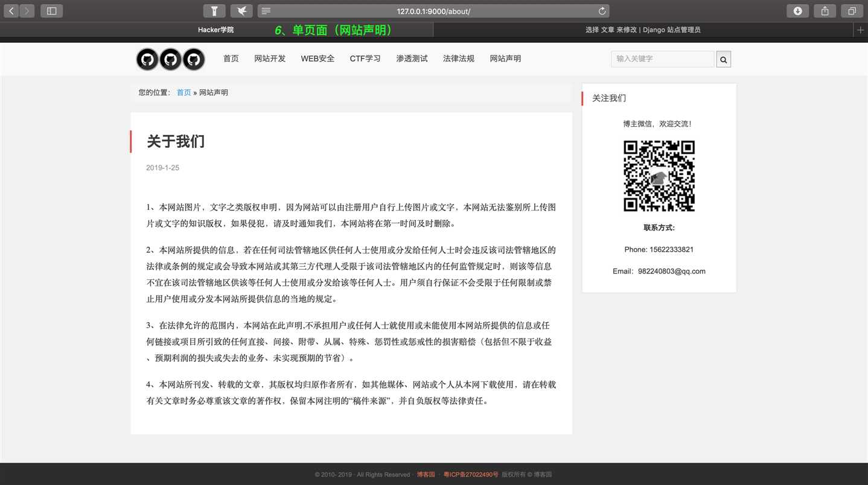Reload the page with the refresh icon

pyautogui.click(x=602, y=11)
